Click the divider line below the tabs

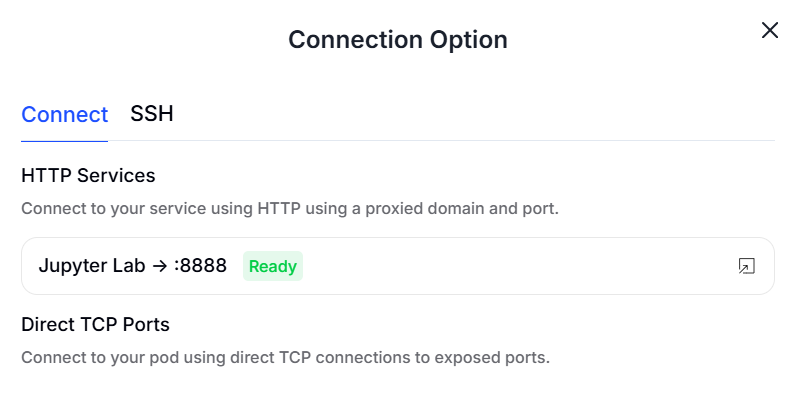(x=450, y=141)
